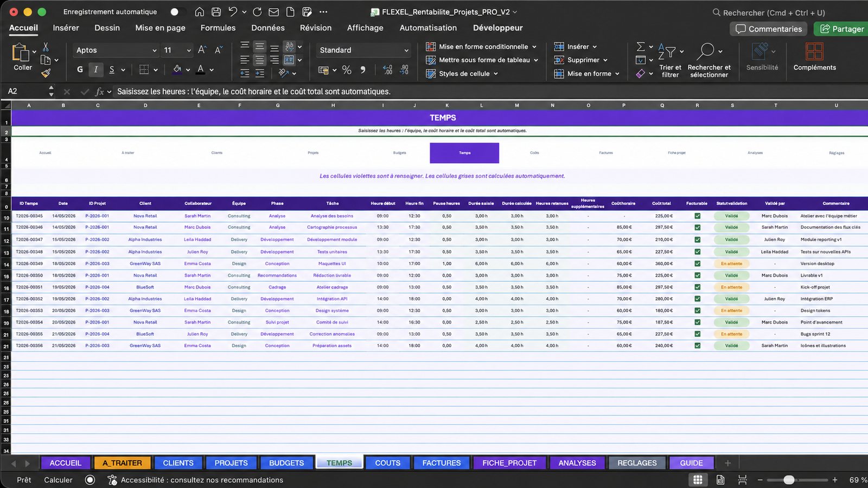
Task: Open Rechercher et sélectionner
Action: (x=709, y=61)
